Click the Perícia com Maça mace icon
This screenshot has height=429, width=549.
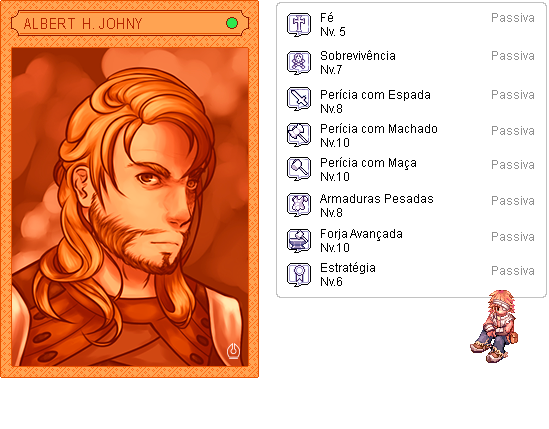(299, 169)
